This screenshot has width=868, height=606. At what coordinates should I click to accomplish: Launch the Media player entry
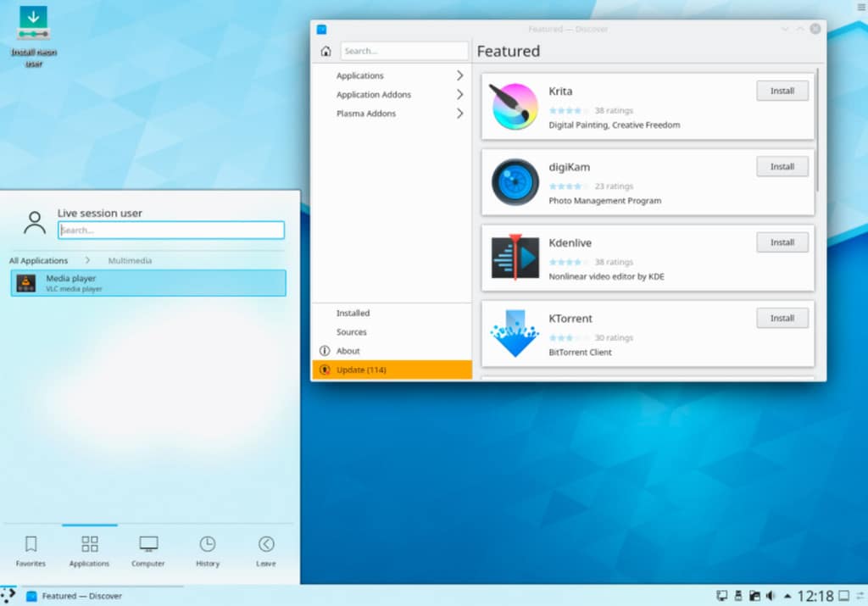pyautogui.click(x=148, y=283)
